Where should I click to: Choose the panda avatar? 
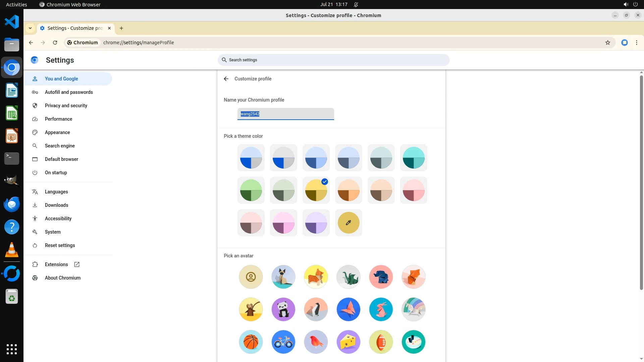283,309
